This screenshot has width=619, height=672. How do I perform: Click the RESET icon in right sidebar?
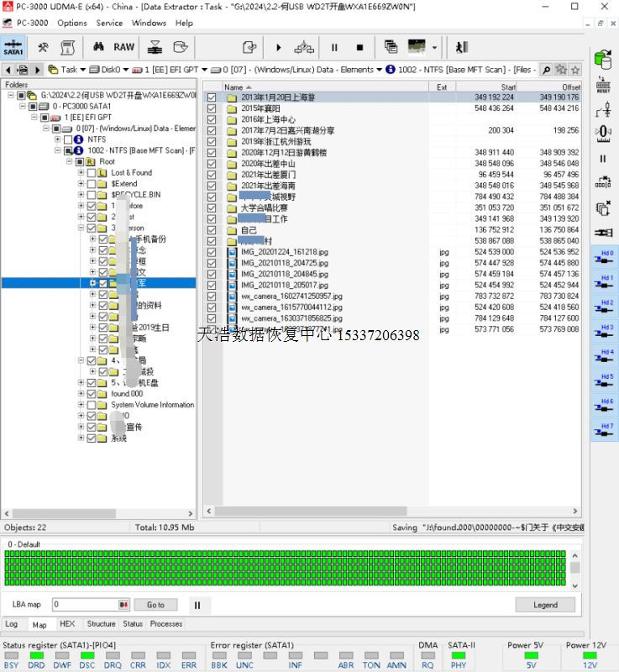coord(602,85)
